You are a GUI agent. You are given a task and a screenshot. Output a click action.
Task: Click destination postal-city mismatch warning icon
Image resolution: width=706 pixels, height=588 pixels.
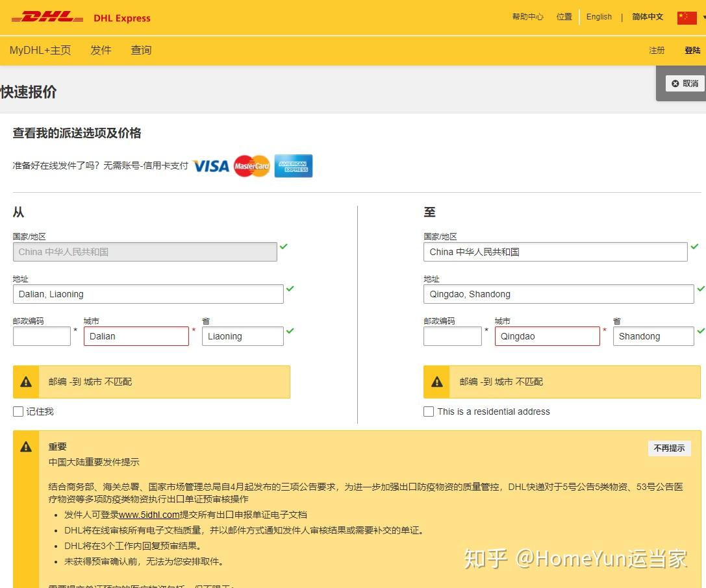(436, 382)
